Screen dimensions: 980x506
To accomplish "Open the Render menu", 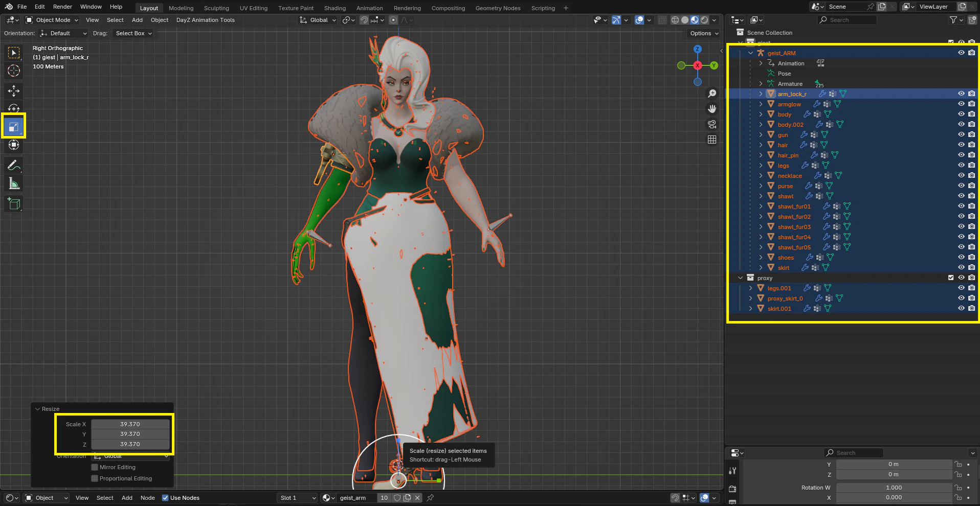I will tap(62, 7).
